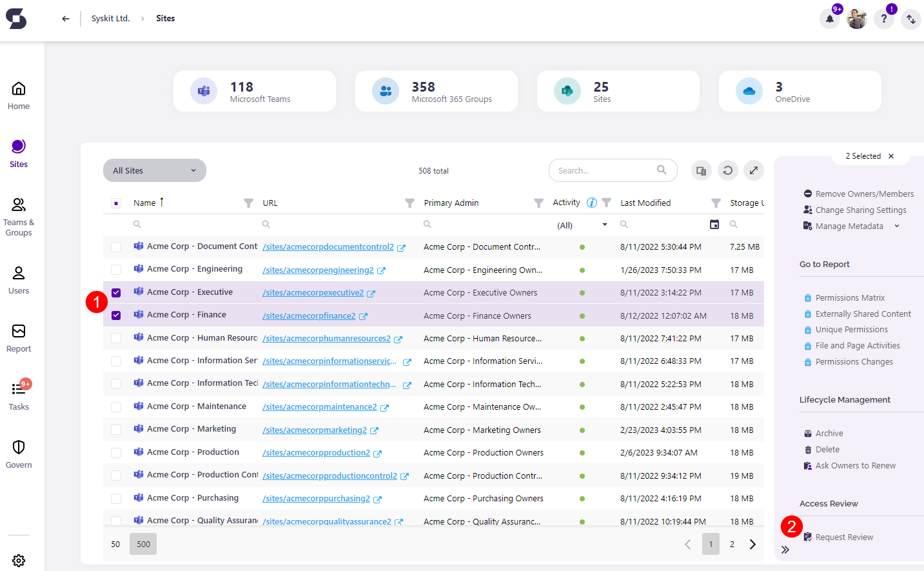
Task: Open the notifications bell icon
Action: (829, 19)
